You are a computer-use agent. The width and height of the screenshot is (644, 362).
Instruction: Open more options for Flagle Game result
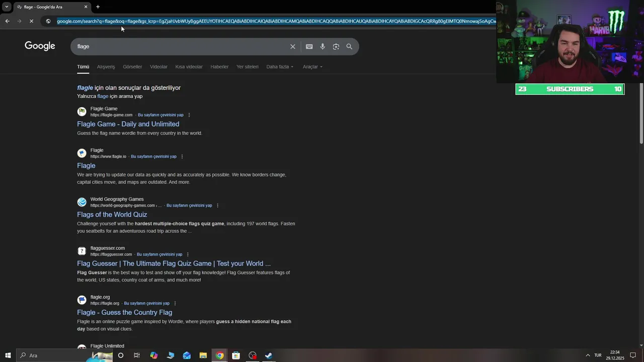tap(189, 115)
